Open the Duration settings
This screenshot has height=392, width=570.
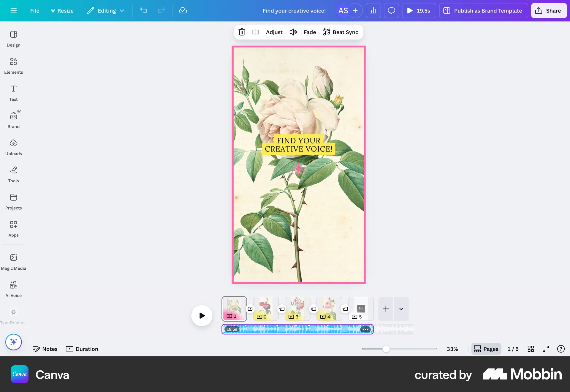click(82, 349)
